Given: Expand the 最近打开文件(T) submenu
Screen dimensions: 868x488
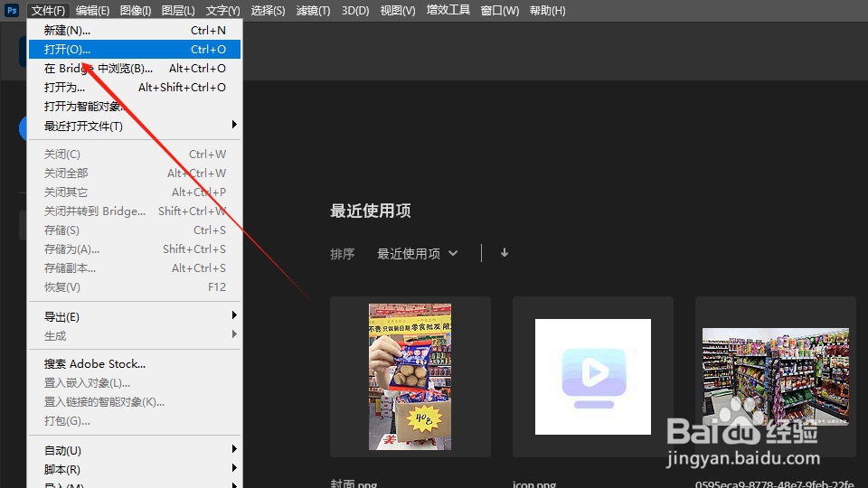Looking at the screenshot, I should click(x=135, y=126).
